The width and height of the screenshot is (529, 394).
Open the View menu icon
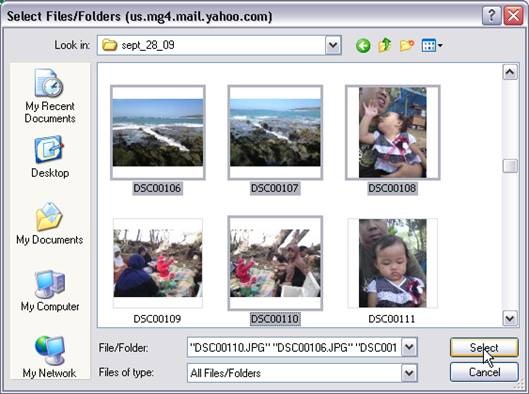[x=432, y=45]
